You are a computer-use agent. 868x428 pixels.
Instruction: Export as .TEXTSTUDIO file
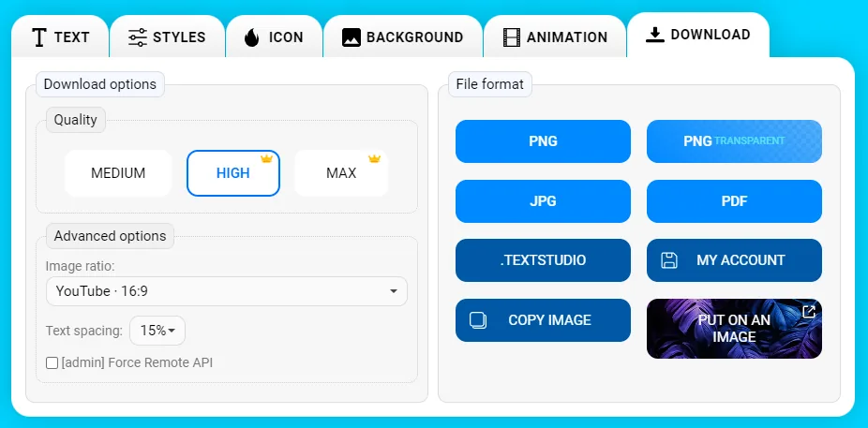click(x=543, y=260)
